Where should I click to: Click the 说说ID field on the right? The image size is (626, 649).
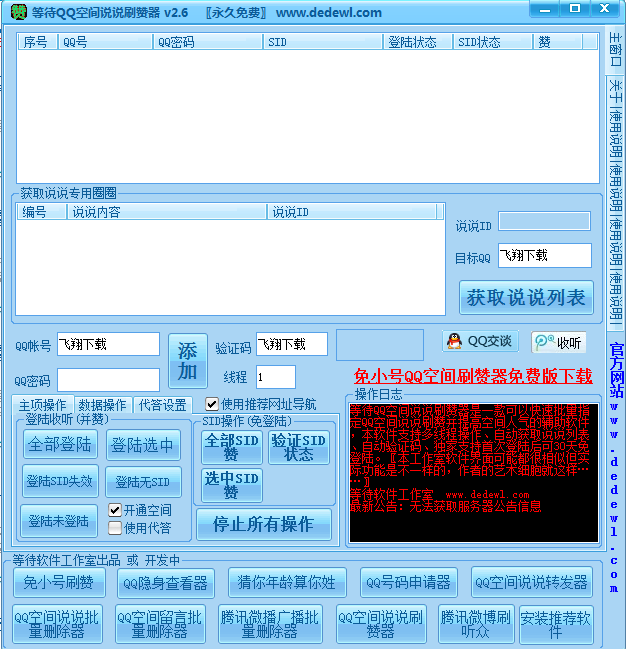point(544,221)
